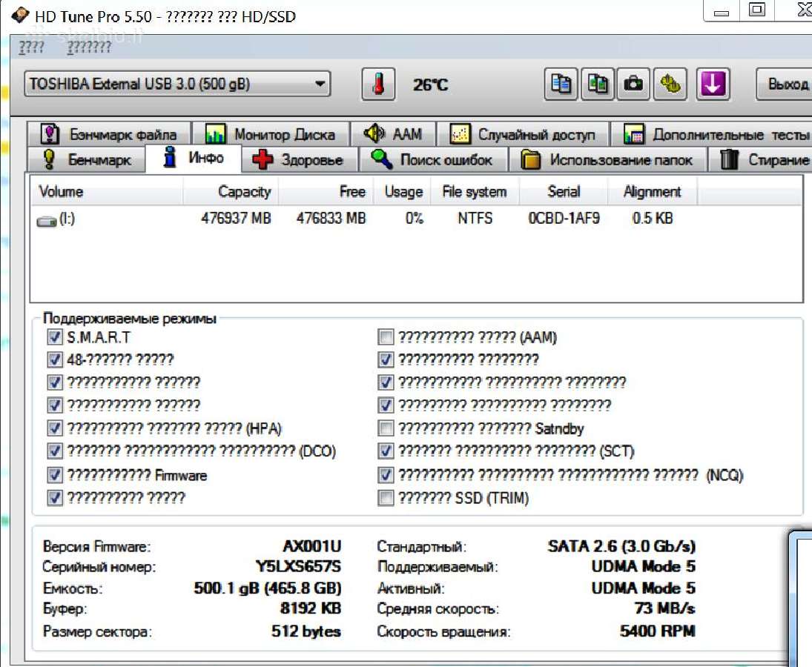Toggle the (AAM) checkbox
The image size is (812, 667).
coord(386,337)
